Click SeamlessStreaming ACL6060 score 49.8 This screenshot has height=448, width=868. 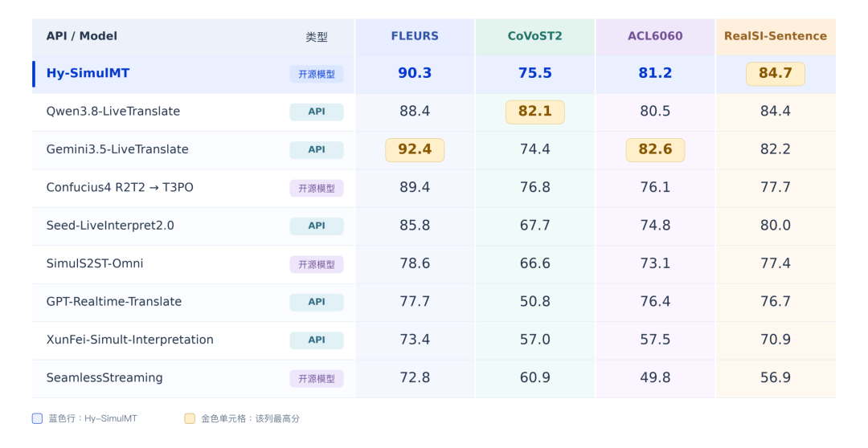[x=655, y=378]
